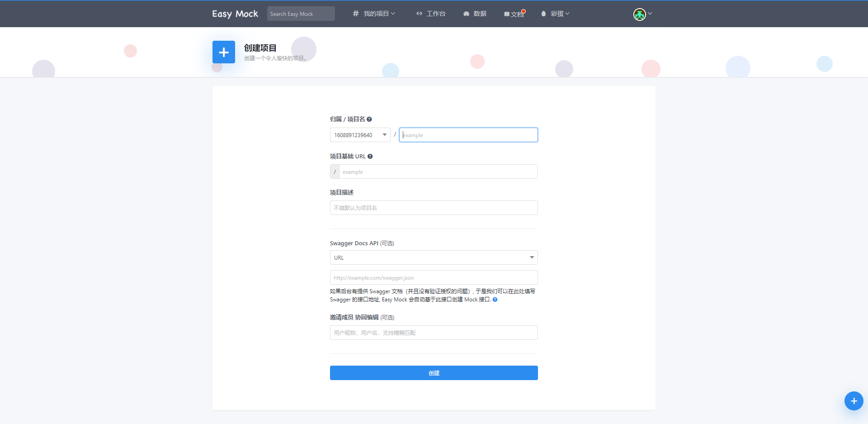Click the help icon next to 项目基础 URL
868x424 pixels.
click(x=370, y=156)
